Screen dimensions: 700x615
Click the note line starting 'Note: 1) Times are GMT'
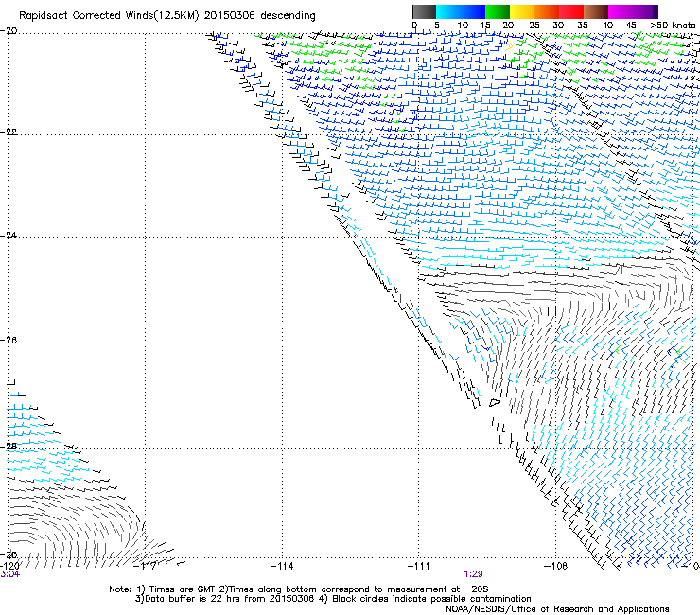(299, 589)
